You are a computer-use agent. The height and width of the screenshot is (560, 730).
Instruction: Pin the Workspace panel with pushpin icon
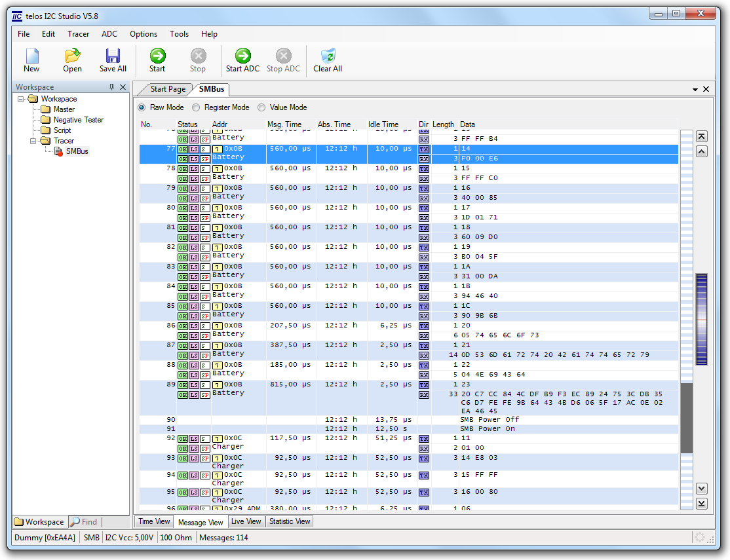click(111, 87)
